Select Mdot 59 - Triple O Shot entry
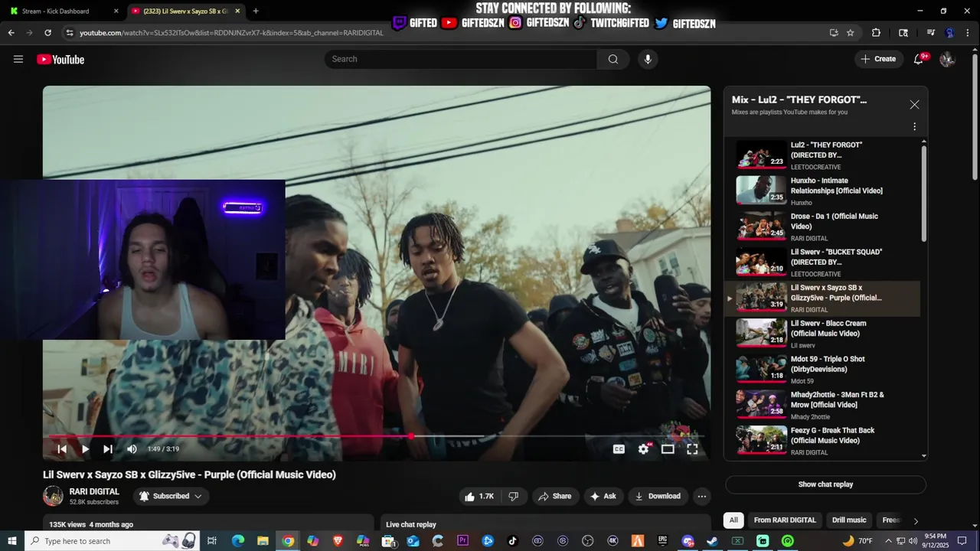The image size is (980, 551). tap(823, 369)
